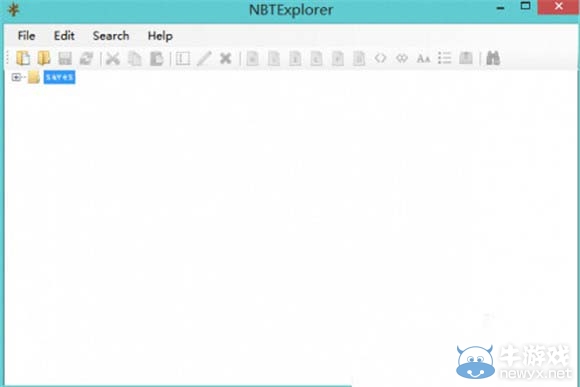This screenshot has width=580, height=387.
Task: Click the Cut scissors icon
Action: click(x=113, y=58)
